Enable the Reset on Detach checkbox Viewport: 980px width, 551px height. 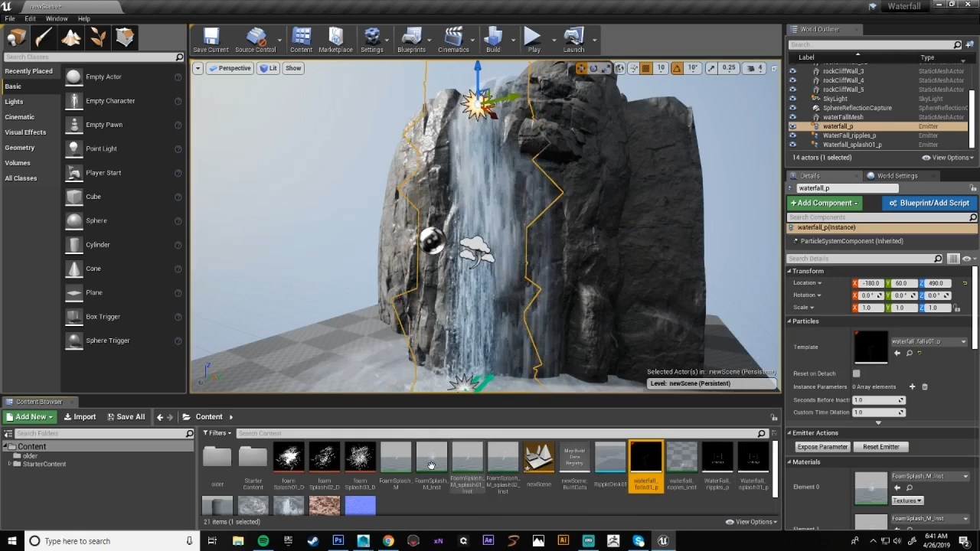click(x=856, y=373)
